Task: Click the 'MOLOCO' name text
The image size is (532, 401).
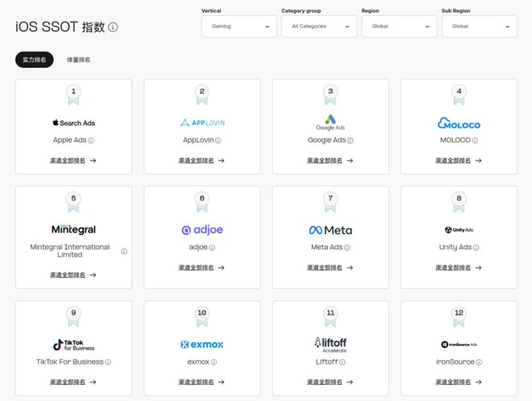Action: 455,140
